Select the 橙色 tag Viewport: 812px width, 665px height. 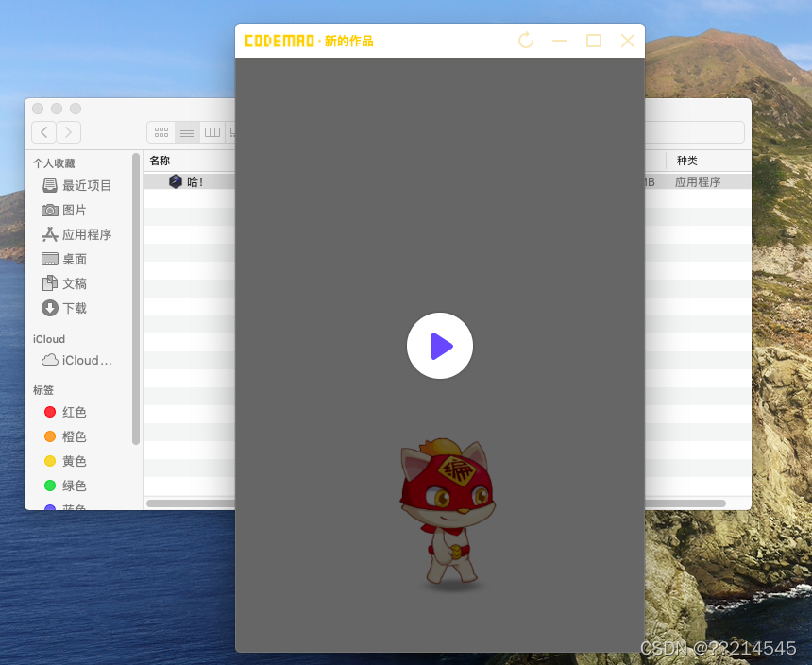coord(65,436)
